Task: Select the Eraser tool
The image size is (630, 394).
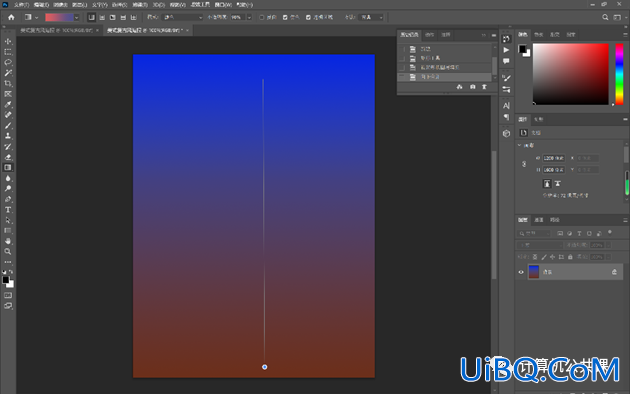Action: click(x=8, y=157)
